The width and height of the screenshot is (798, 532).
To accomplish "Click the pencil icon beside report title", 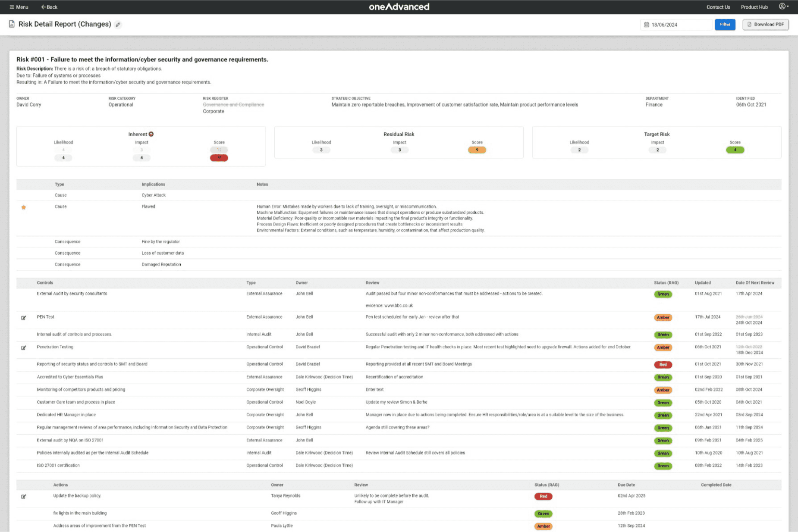I will 118,25.
